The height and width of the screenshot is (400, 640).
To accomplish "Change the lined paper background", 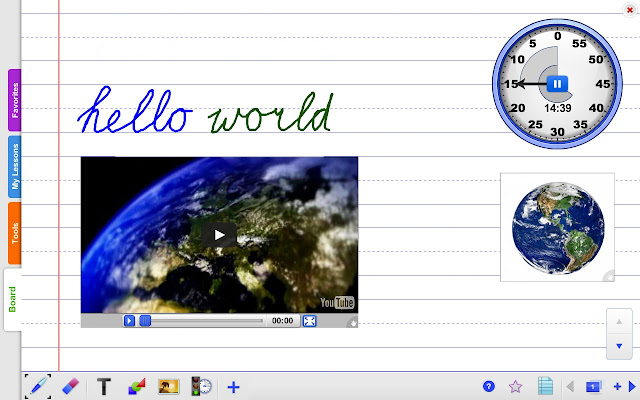I will click(x=545, y=386).
